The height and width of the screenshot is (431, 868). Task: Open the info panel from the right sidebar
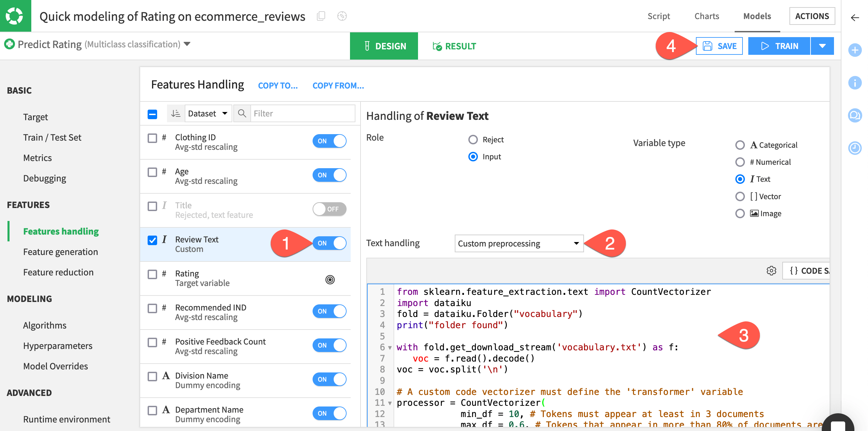pos(855,83)
